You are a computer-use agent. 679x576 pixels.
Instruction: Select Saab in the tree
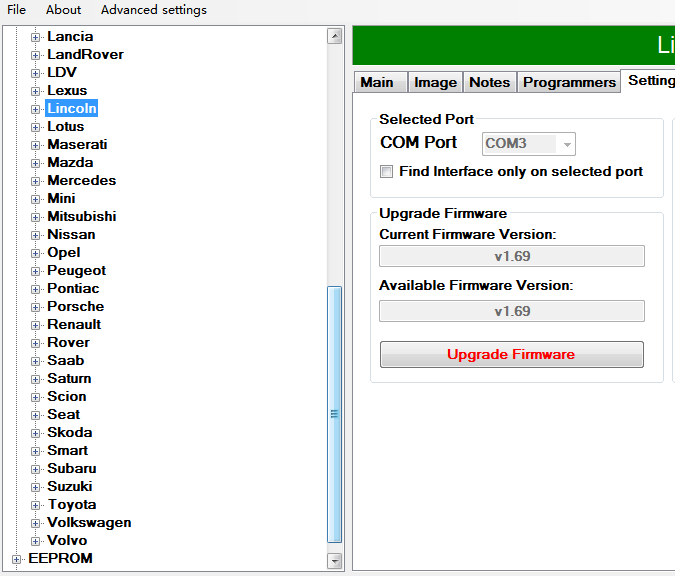(x=65, y=360)
